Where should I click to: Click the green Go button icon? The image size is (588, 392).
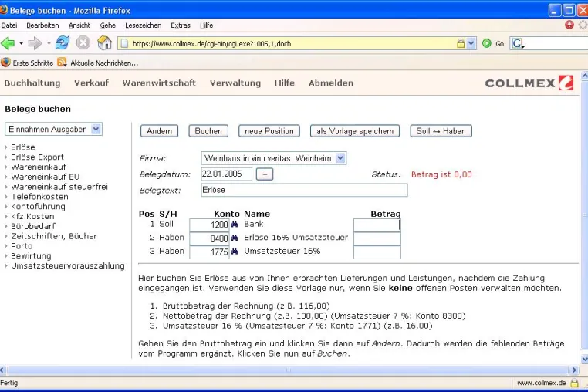(x=487, y=43)
